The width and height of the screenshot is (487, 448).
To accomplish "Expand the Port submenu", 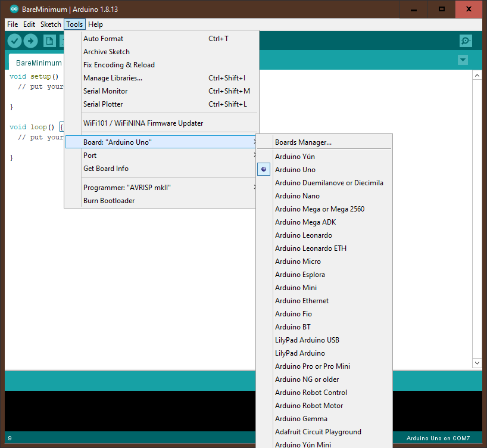I will coord(161,155).
